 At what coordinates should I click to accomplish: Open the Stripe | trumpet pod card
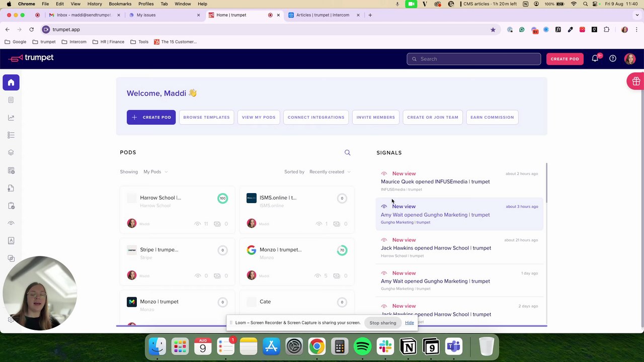177,262
